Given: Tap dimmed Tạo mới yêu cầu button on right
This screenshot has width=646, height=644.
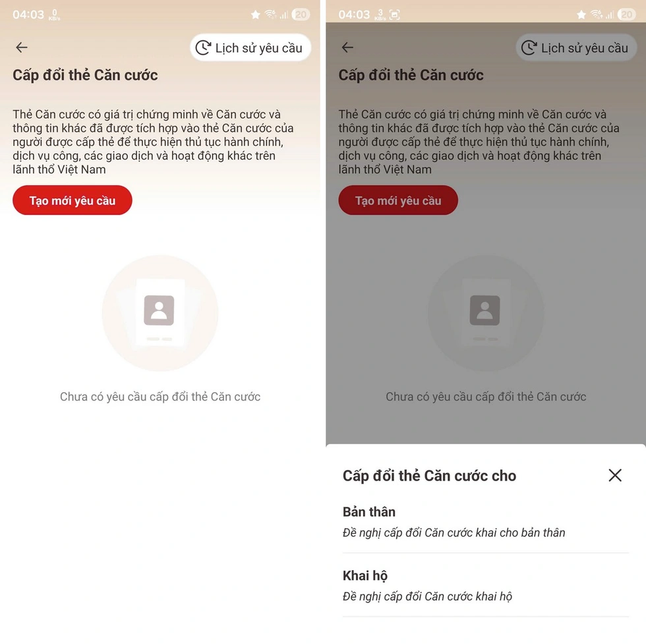Looking at the screenshot, I should (x=398, y=200).
